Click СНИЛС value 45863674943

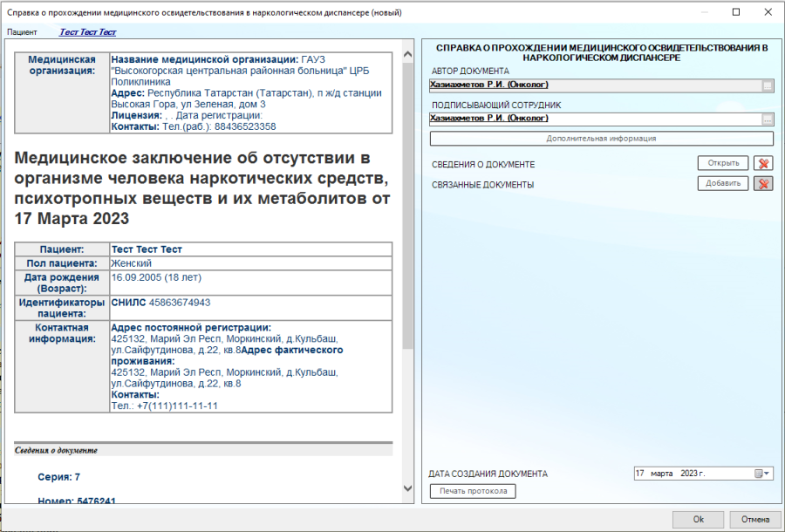[x=180, y=303]
